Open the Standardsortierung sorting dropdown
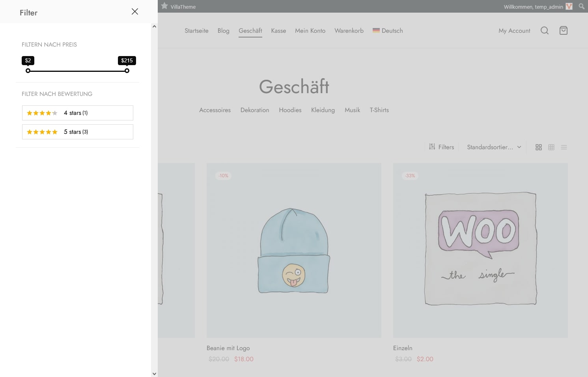 coord(494,147)
